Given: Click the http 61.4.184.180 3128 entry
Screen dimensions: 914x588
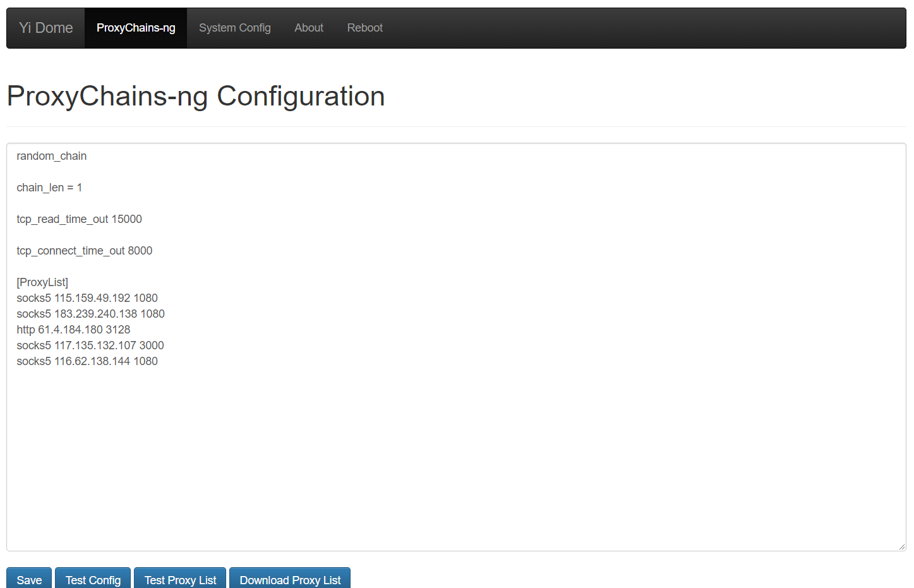Looking at the screenshot, I should (73, 330).
